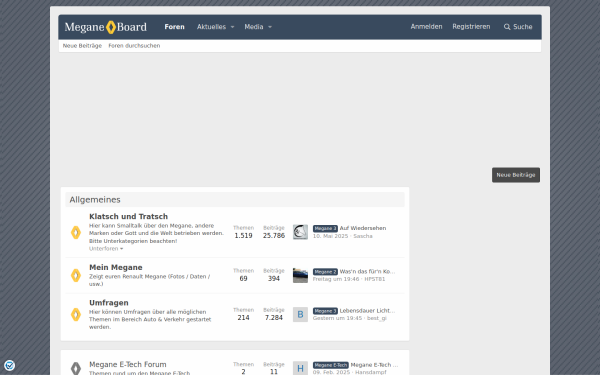Viewport: 600px width, 375px height.
Task: Open the Auf Wiedersehen thread
Action: [x=363, y=228]
